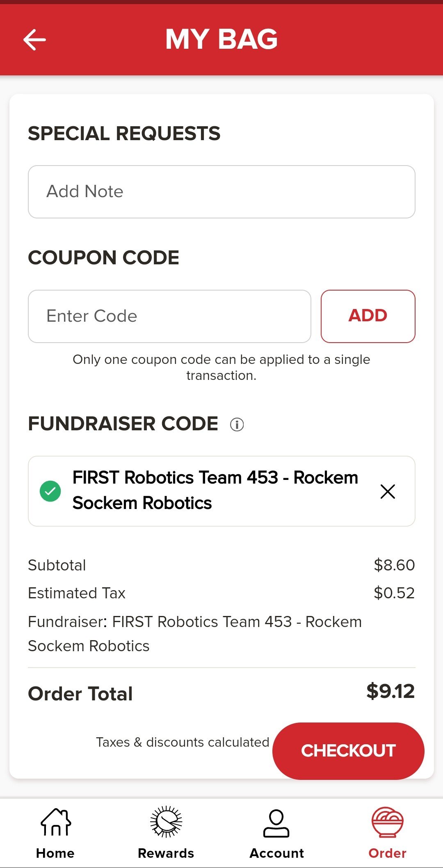Focus the Add Note field
This screenshot has height=868, width=443.
pyautogui.click(x=221, y=192)
